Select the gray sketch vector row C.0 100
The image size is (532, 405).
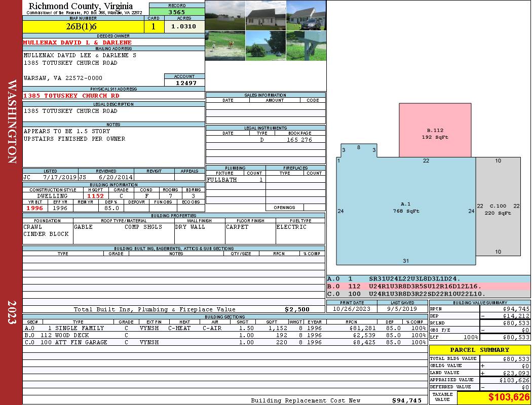[428, 294]
